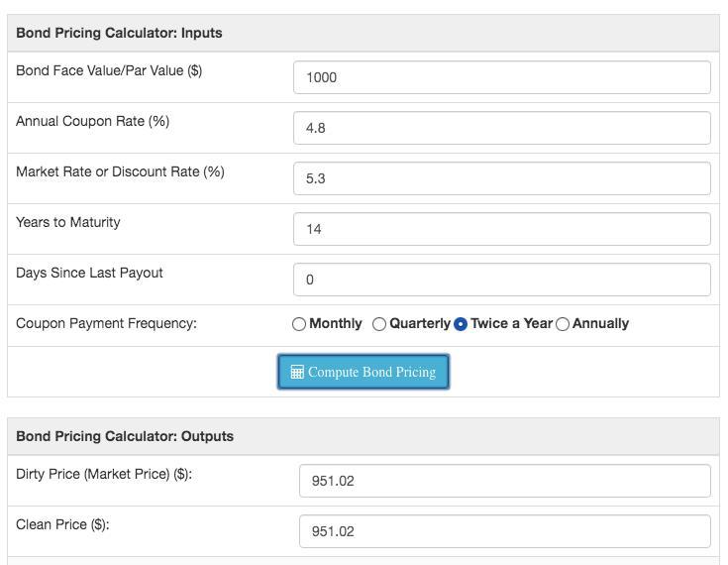
Task: Choose the Quarterly payment frequency radio
Action: pyautogui.click(x=379, y=324)
